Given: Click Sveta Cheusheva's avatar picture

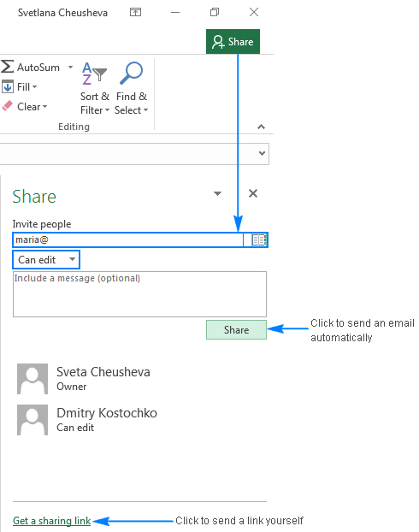Looking at the screenshot, I should (32, 379).
